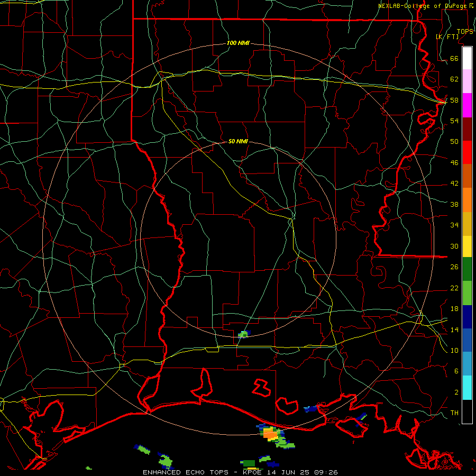Click the "100 NMI" range ring label

(238, 43)
